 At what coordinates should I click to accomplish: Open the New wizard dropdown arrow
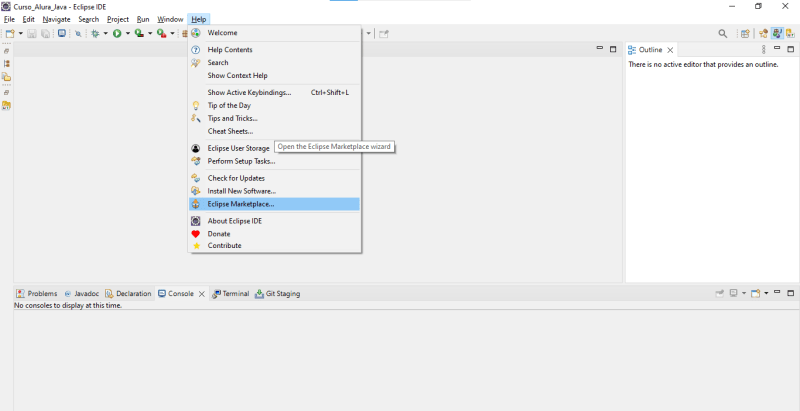tap(21, 34)
